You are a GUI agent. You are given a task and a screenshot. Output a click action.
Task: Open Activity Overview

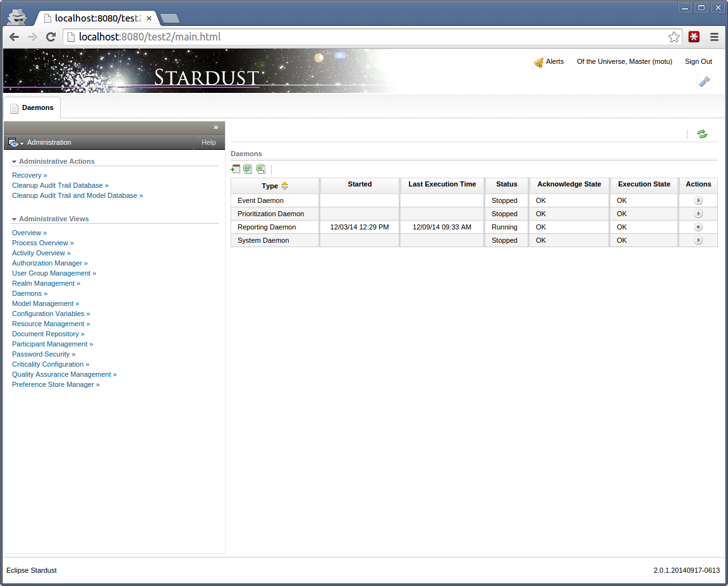point(41,253)
